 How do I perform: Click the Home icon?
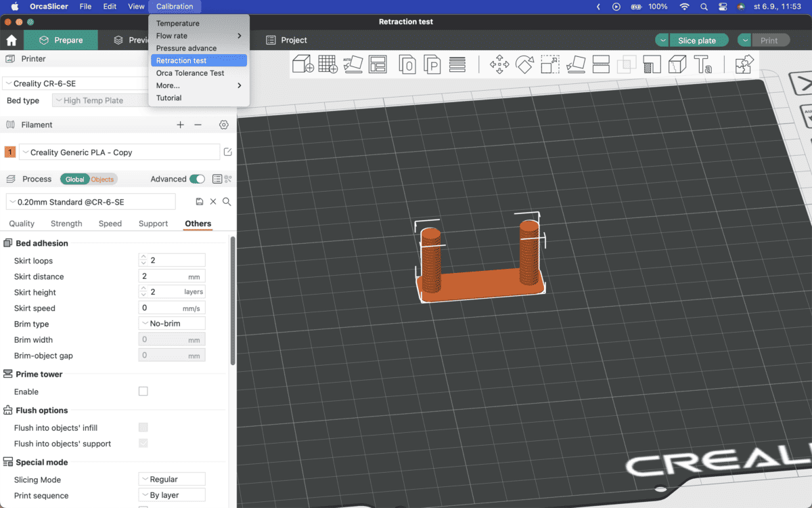click(x=11, y=40)
